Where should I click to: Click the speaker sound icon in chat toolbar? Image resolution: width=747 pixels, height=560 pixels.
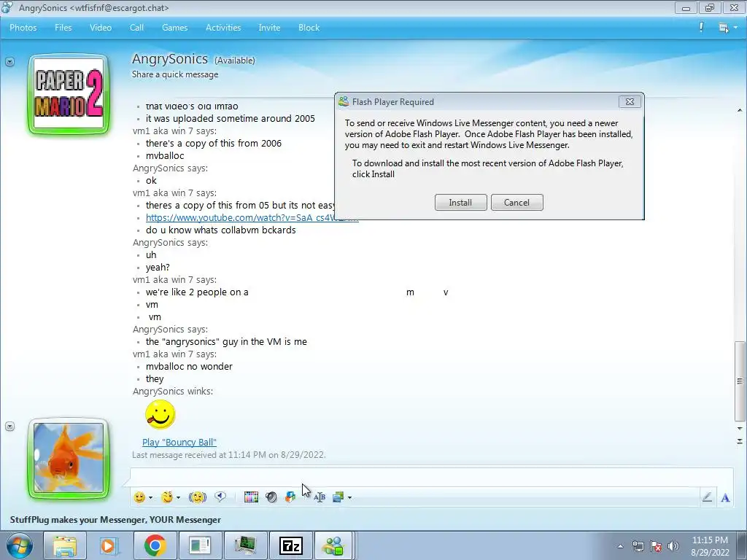pos(271,497)
